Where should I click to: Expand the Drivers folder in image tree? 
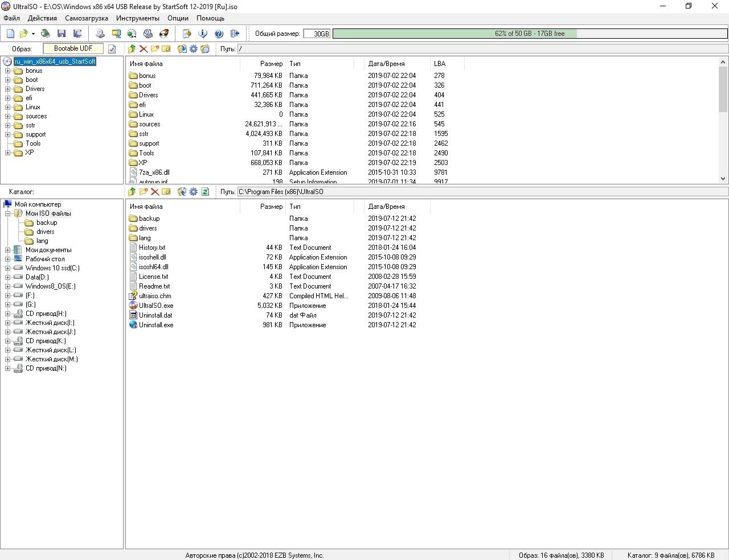(x=8, y=89)
